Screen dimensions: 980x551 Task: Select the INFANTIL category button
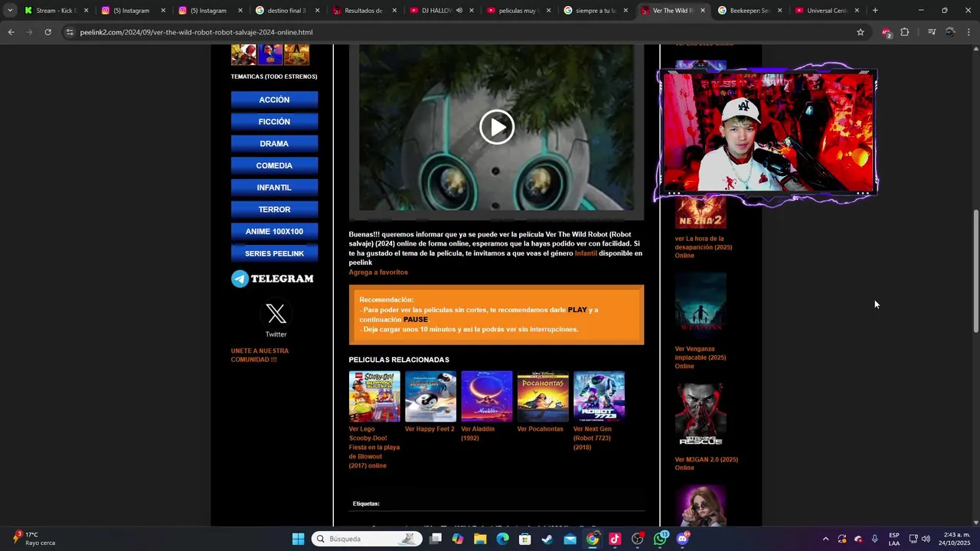coord(274,187)
